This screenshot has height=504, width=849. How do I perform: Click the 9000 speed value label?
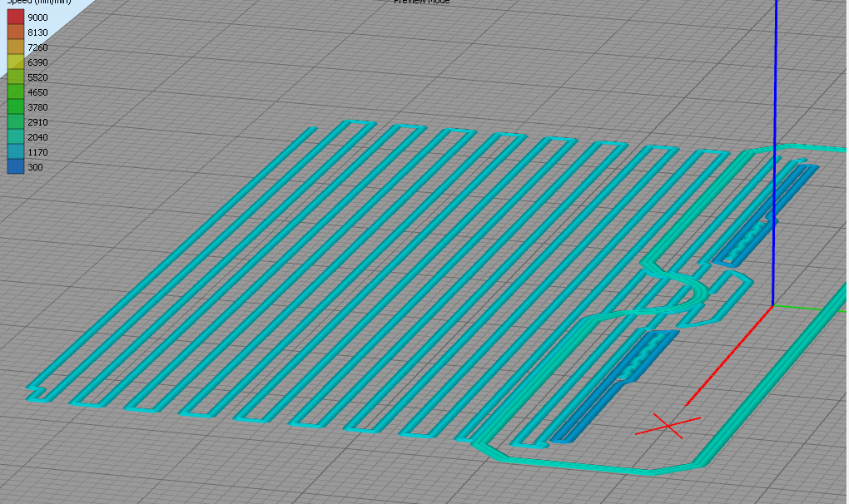[x=38, y=17]
